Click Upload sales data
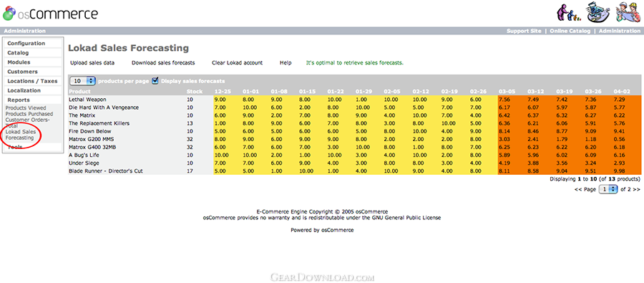Screen dimensions: 644x283 92,63
